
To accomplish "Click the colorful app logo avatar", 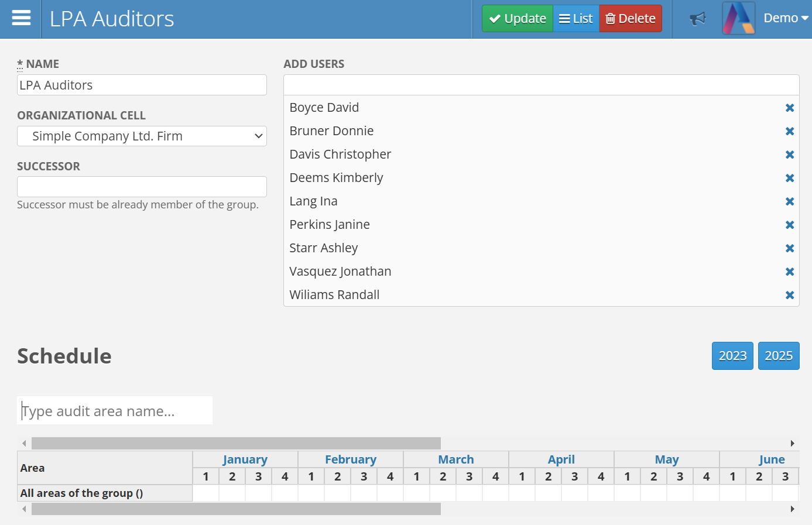I will coord(738,19).
